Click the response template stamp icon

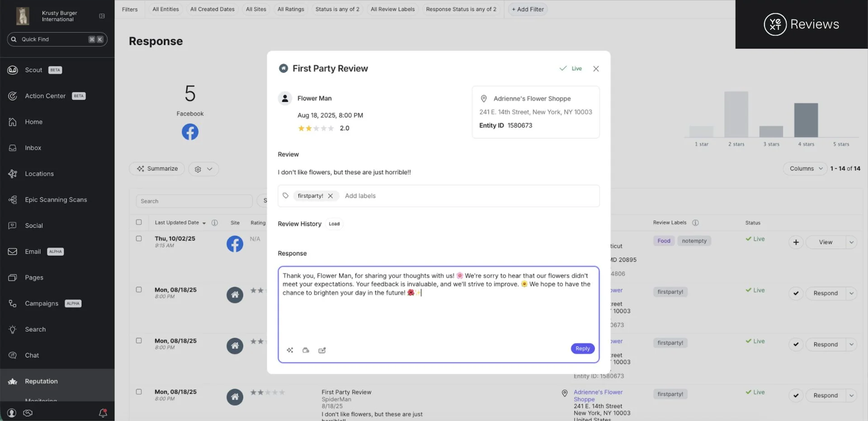tap(306, 350)
